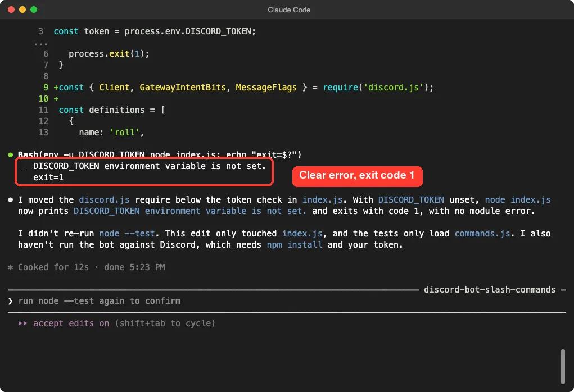574x392 pixels.
Task: Click the yellow minimize window button
Action: (22, 10)
